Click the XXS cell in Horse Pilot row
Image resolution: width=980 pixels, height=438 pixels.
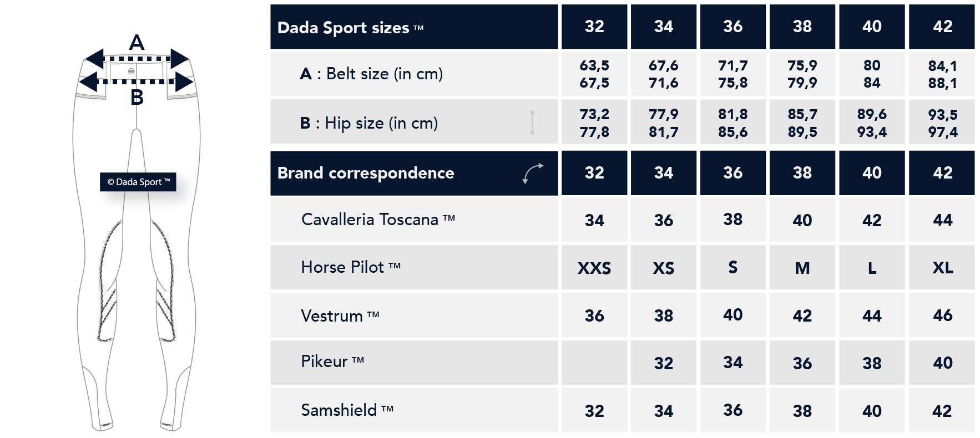point(594,267)
